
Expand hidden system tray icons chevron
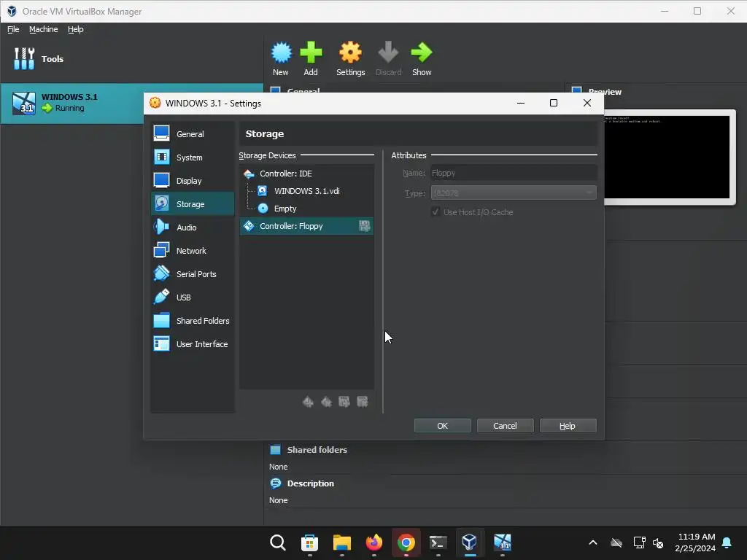(593, 542)
